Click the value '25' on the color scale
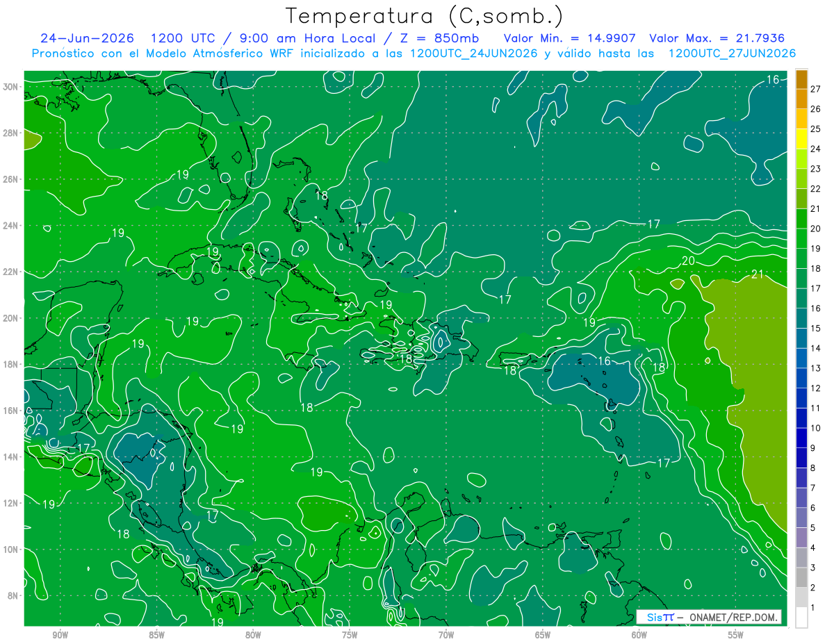The height and width of the screenshot is (644, 834). (816, 129)
